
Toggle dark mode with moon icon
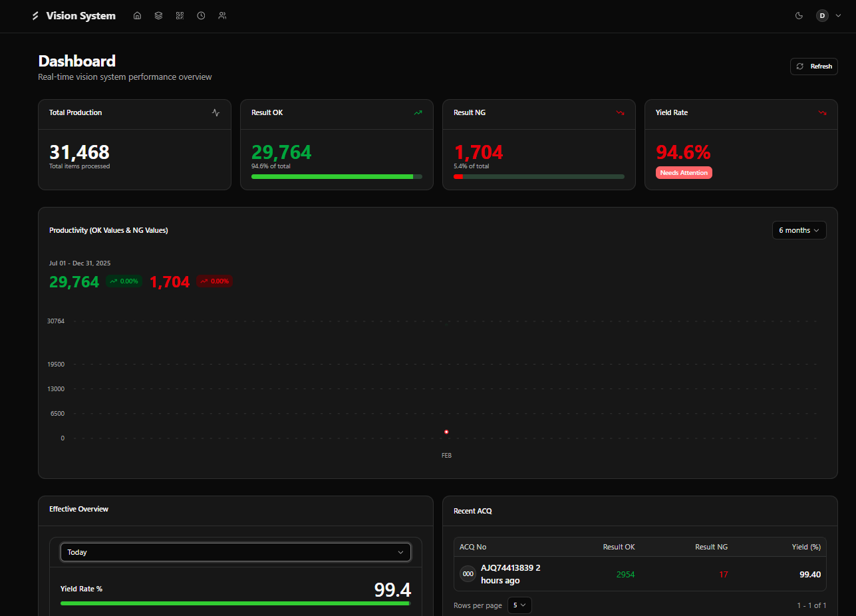(799, 16)
